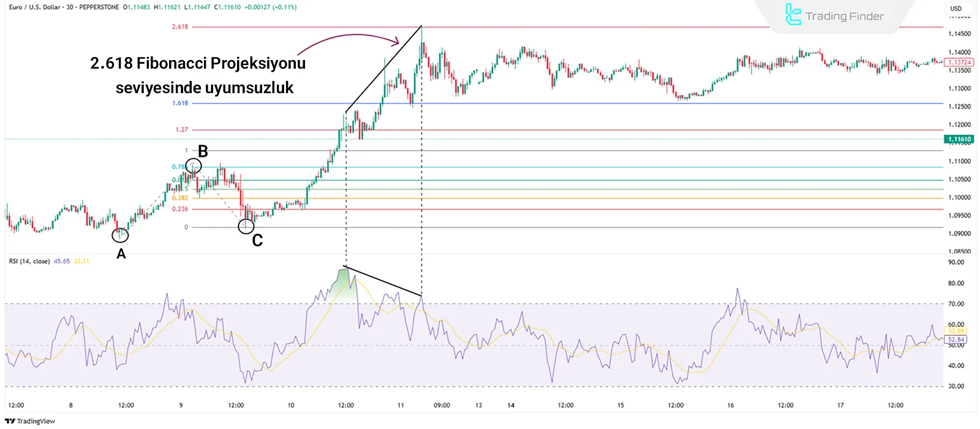Click the Trading Finder logo icon
Viewport: 980px width, 429px height.
click(x=793, y=15)
